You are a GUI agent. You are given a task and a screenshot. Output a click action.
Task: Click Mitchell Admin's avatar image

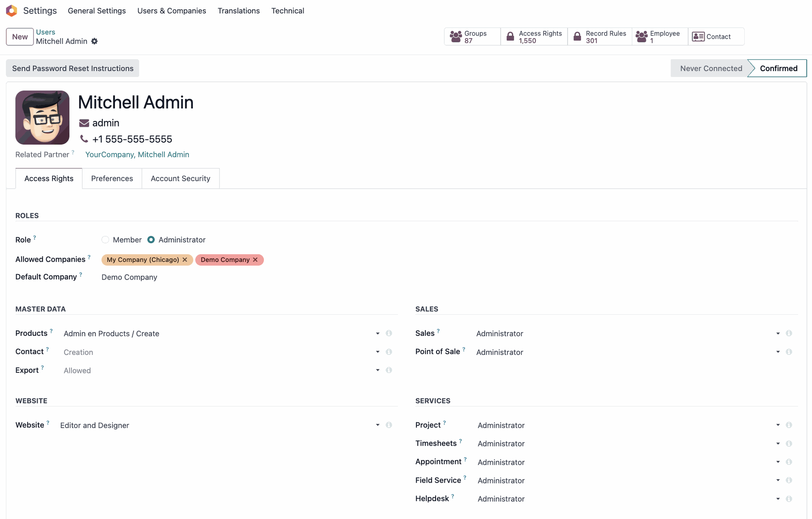tap(42, 118)
